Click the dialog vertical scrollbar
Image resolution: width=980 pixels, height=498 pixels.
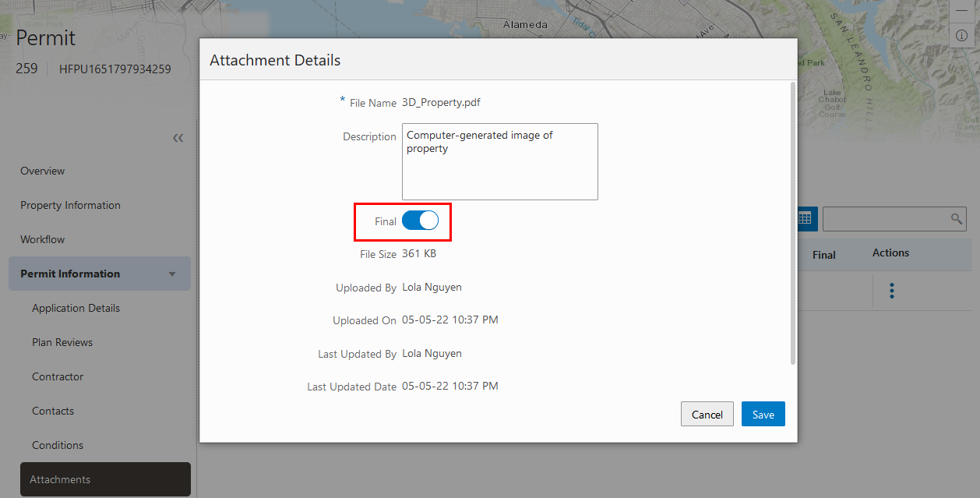[793, 218]
